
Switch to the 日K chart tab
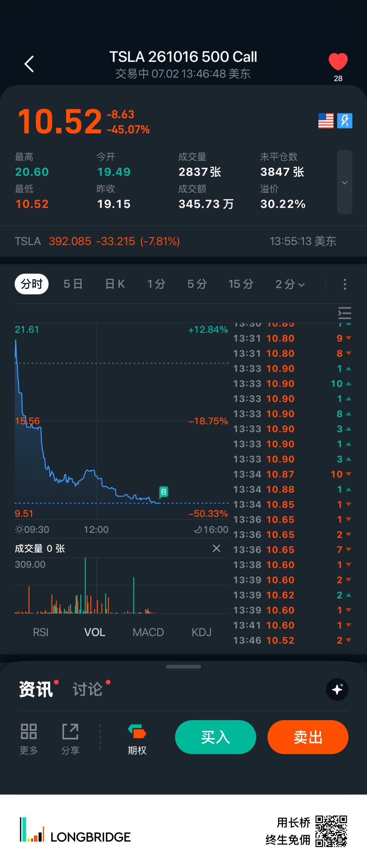click(115, 284)
